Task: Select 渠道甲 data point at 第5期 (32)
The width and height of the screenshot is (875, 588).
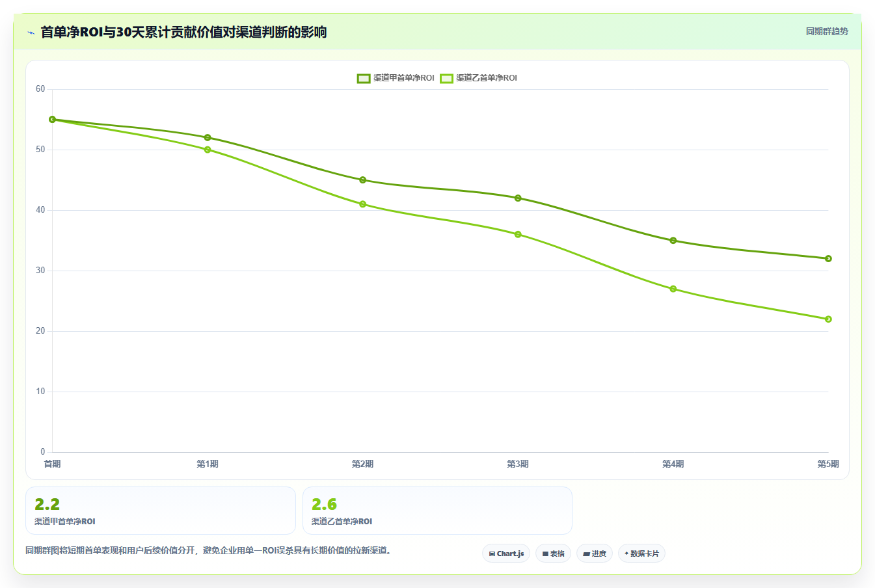Action: 828,258
